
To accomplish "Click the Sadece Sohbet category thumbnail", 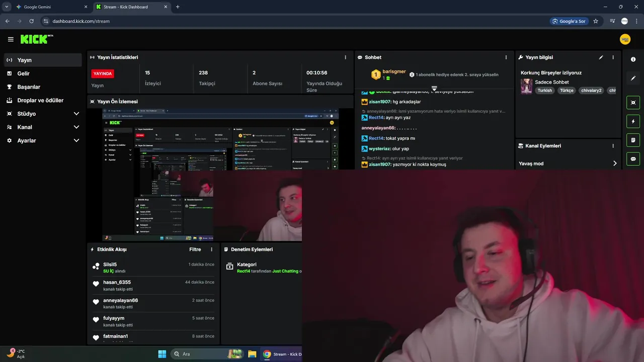I will 526,86.
